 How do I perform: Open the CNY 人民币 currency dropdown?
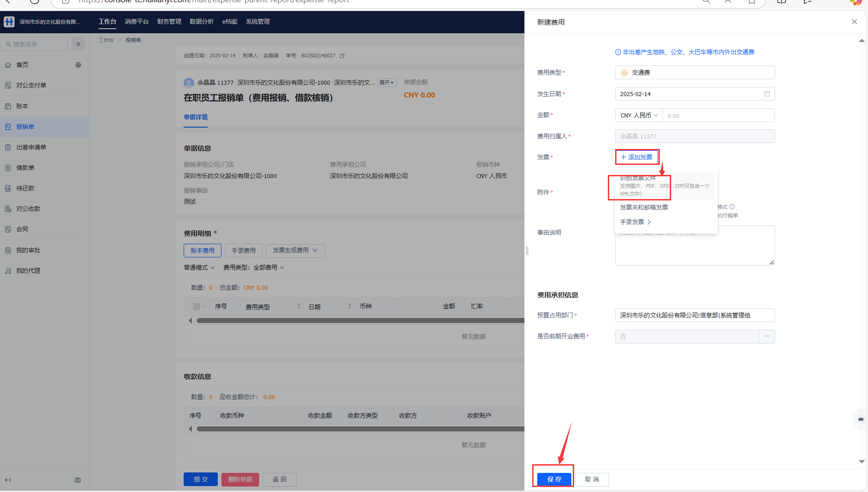pyautogui.click(x=639, y=115)
